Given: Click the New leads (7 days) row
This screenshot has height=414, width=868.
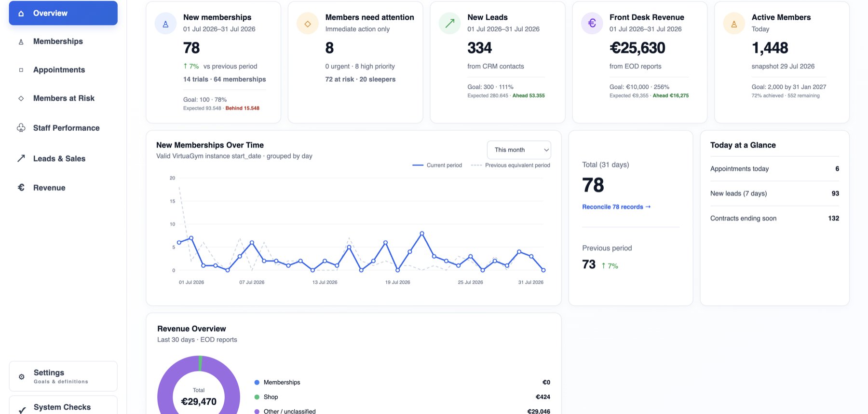Looking at the screenshot, I should click(x=774, y=193).
